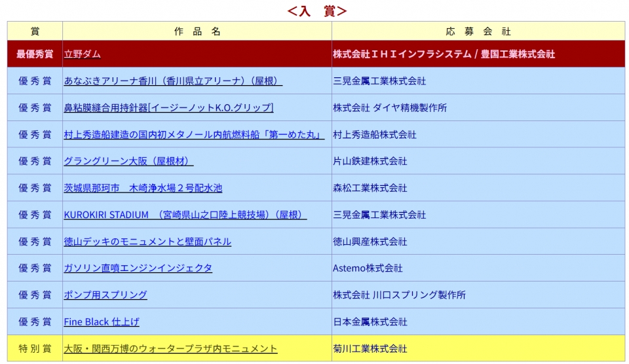The height and width of the screenshot is (364, 629).
Task: Click the <入 賞> heading
Action: click(316, 10)
